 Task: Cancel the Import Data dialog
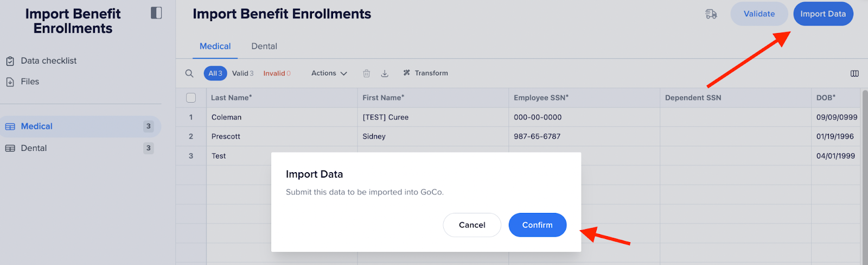(x=472, y=225)
